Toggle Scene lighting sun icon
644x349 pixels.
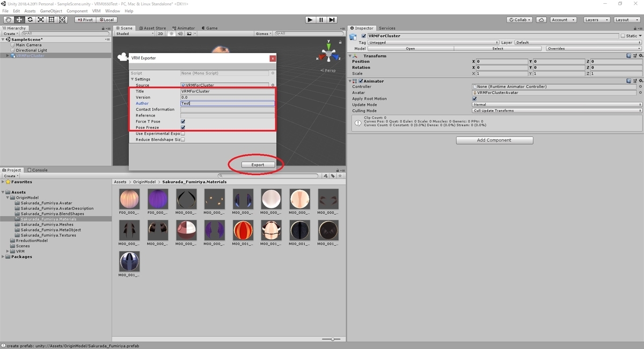172,34
